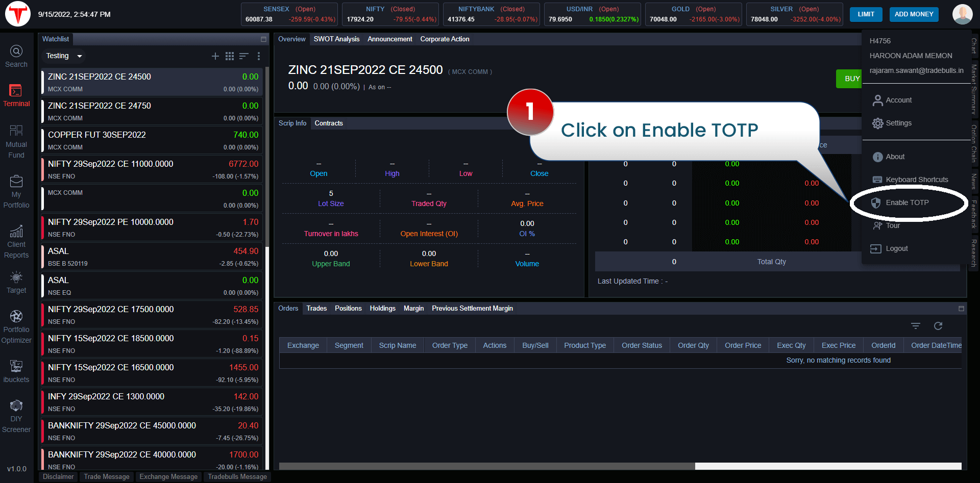Click the add scrip plus icon

pos(215,56)
